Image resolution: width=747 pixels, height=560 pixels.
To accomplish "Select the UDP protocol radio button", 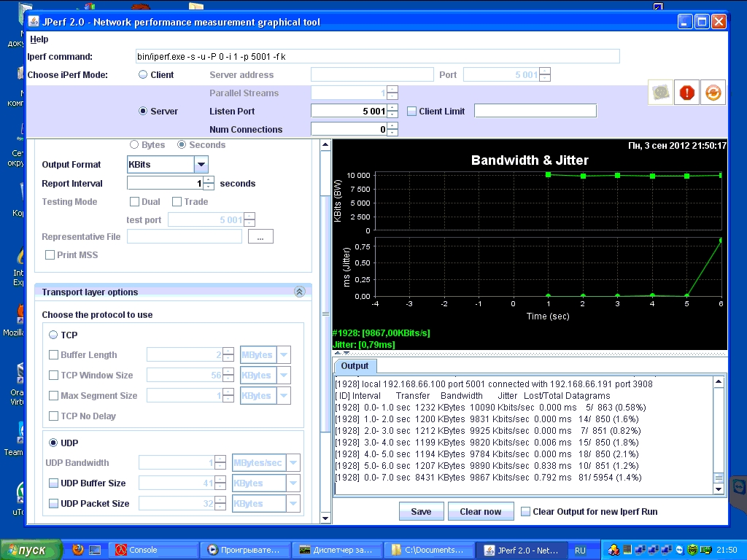I will [x=53, y=443].
